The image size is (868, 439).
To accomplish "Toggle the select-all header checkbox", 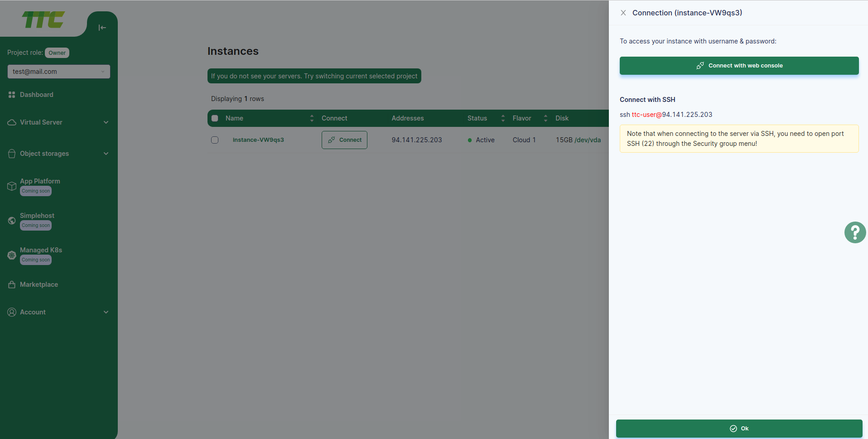I will pos(215,118).
